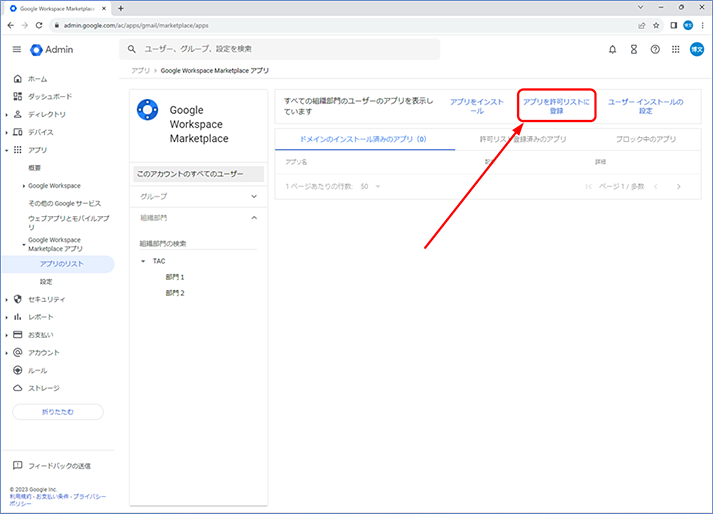Open 概要 under アプリ
The height and width of the screenshot is (514, 713).
click(x=35, y=168)
